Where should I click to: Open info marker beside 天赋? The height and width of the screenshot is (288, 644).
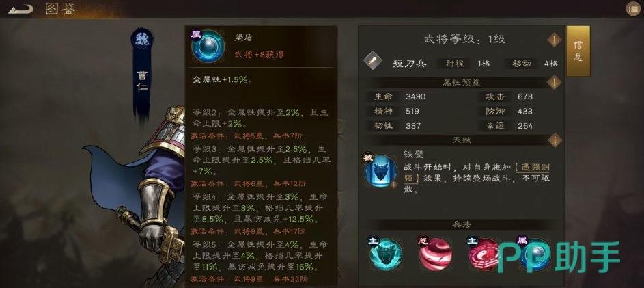(554, 140)
